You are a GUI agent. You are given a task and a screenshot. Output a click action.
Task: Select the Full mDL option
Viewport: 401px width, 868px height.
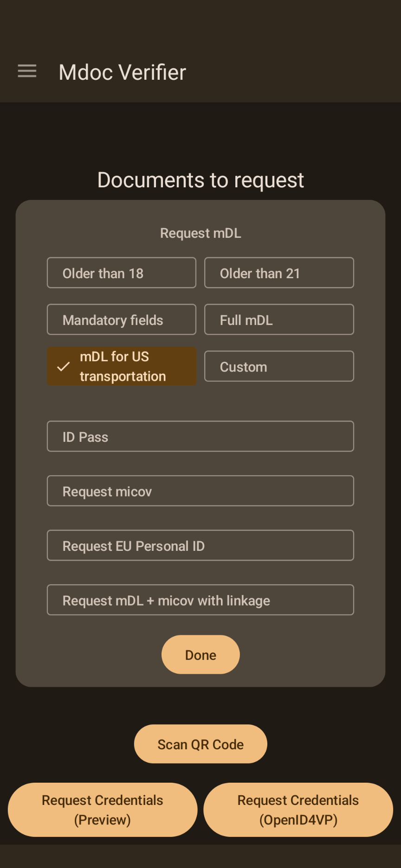pos(278,319)
